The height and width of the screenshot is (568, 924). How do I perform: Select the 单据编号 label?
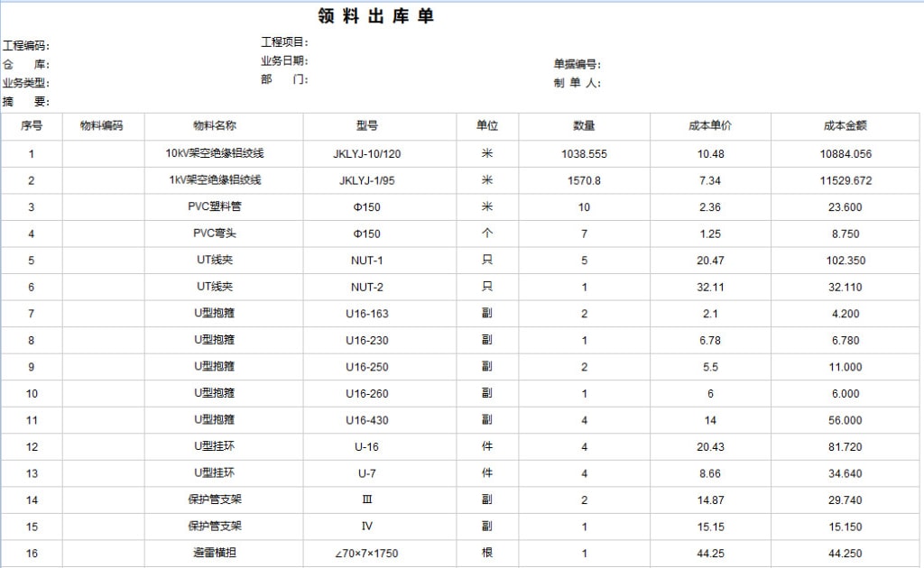tap(577, 64)
